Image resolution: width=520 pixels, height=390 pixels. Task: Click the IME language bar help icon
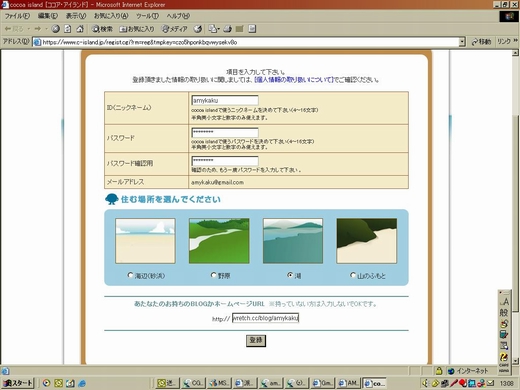(504, 357)
